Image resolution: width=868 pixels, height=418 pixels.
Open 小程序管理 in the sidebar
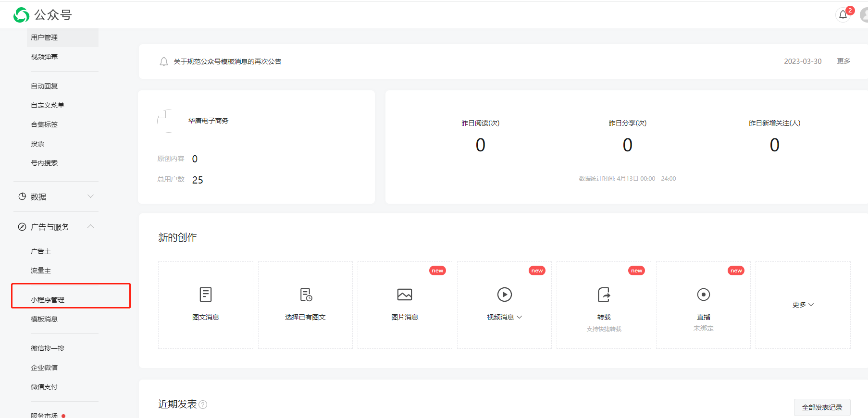coord(48,300)
